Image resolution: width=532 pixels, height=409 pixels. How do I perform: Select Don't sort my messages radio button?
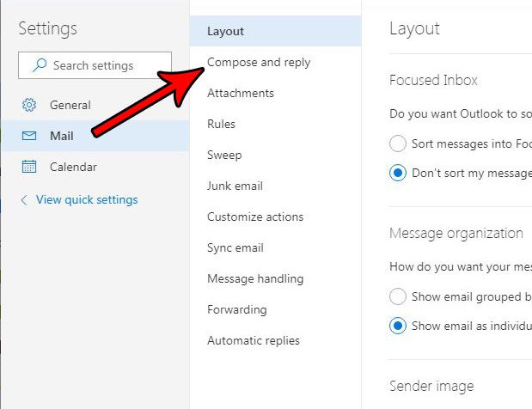[398, 173]
